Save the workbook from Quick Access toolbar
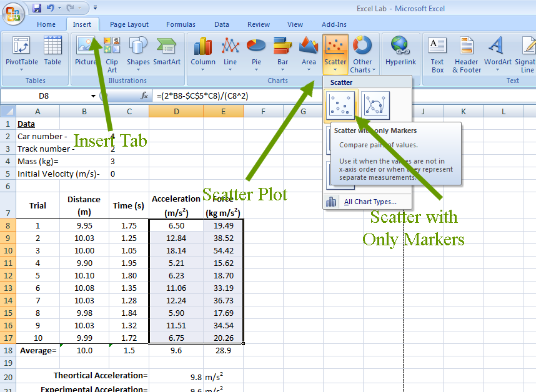Image resolution: width=536 pixels, height=392 pixels. 37,8
